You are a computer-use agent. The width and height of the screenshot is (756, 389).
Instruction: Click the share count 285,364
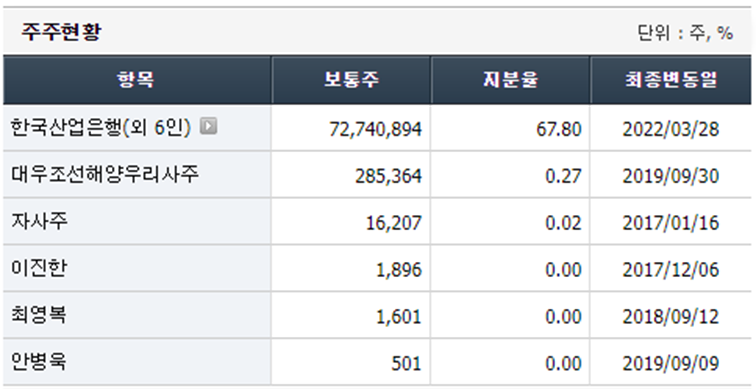pos(389,176)
